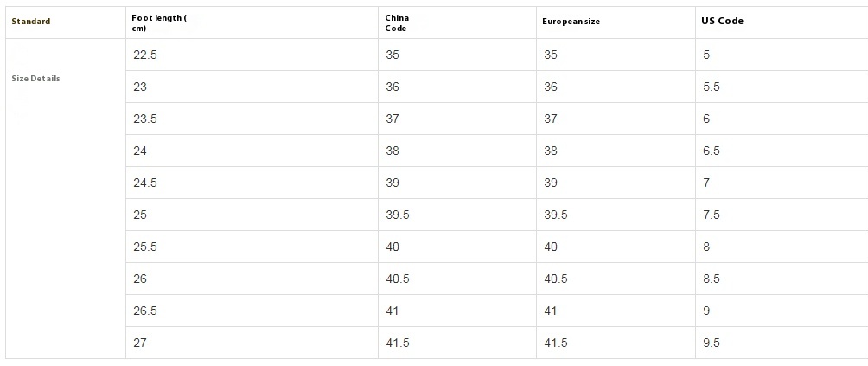
Task: Click the Standard column header
Action: click(x=31, y=22)
